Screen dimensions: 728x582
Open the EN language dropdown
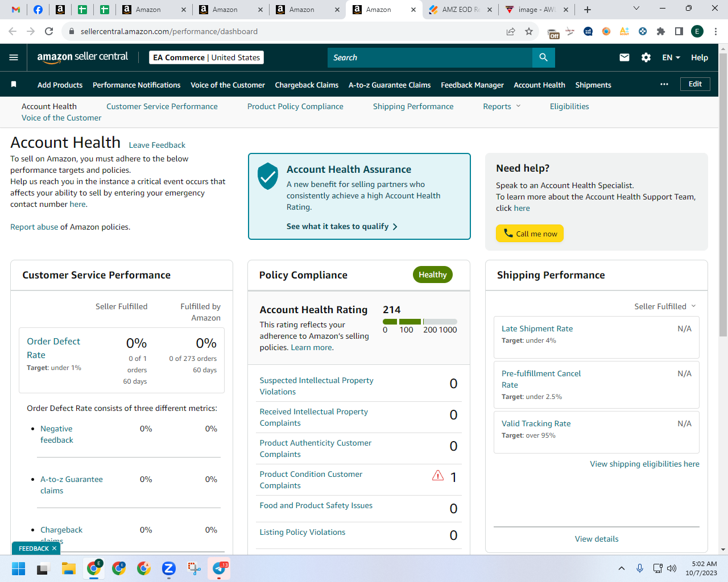coord(671,57)
